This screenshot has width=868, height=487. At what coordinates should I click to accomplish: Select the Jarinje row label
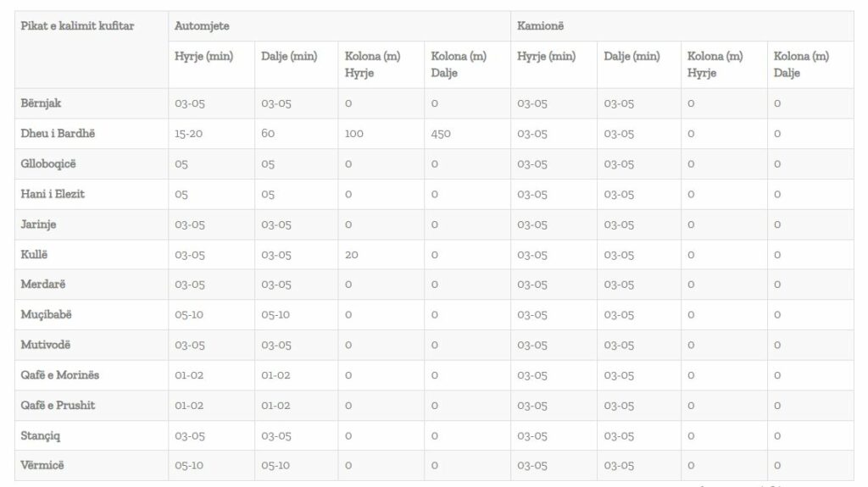pos(38,224)
